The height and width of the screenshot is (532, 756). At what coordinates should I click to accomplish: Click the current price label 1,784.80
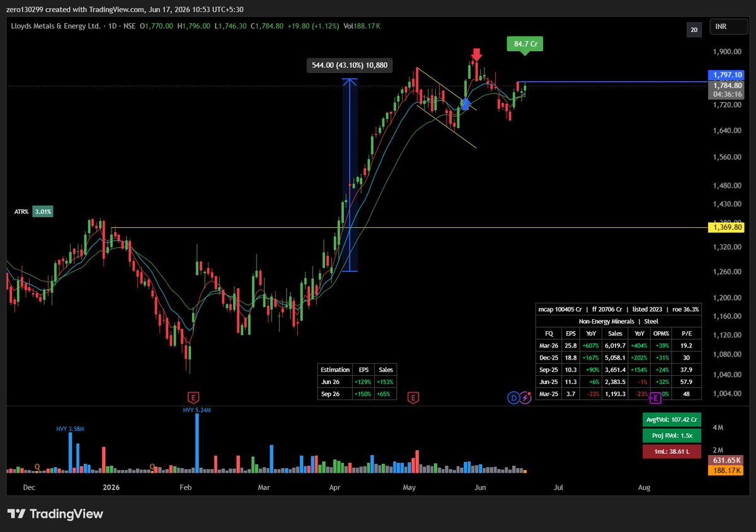click(x=726, y=85)
